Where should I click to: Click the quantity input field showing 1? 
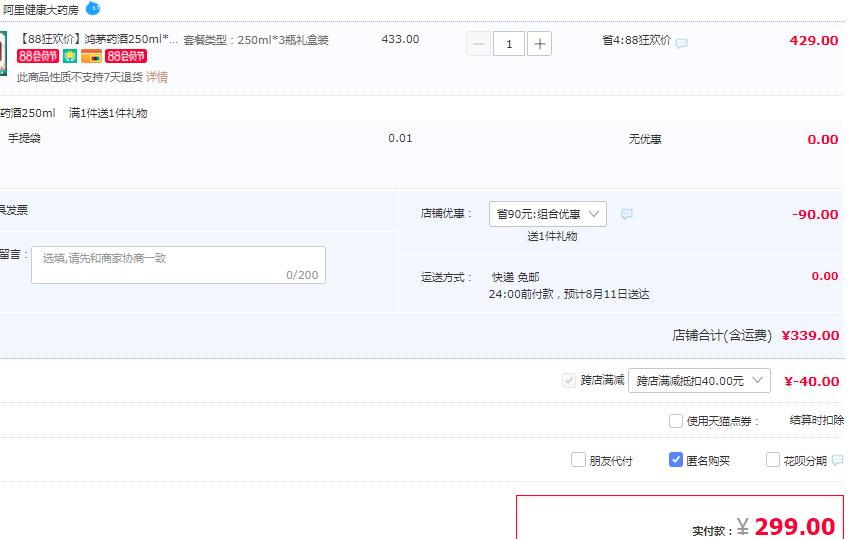pyautogui.click(x=509, y=44)
